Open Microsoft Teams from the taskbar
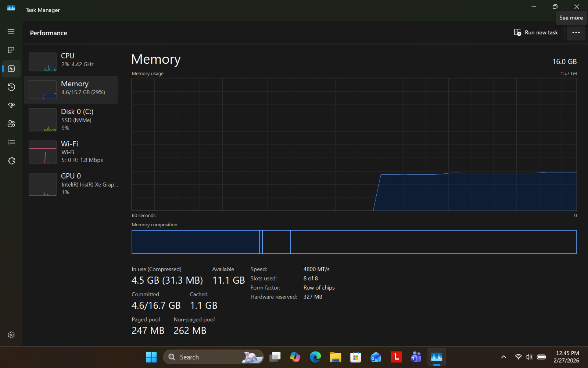The image size is (588, 368). pos(416,357)
